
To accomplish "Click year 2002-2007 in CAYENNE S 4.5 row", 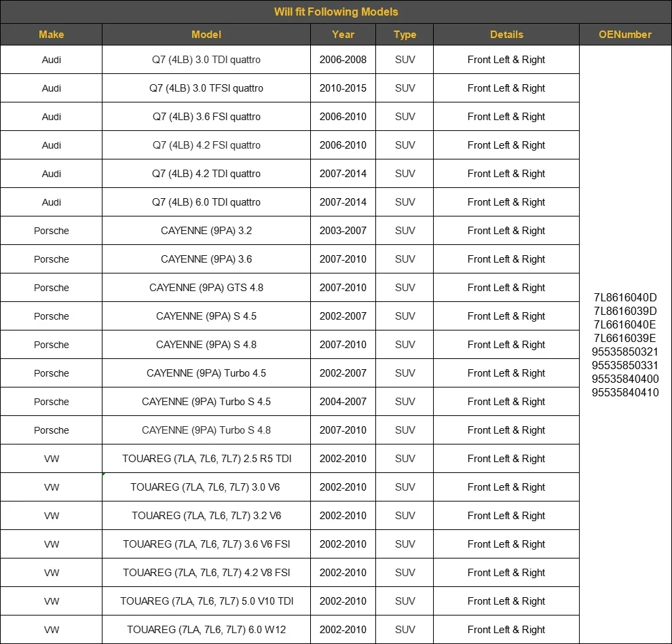I will [343, 316].
